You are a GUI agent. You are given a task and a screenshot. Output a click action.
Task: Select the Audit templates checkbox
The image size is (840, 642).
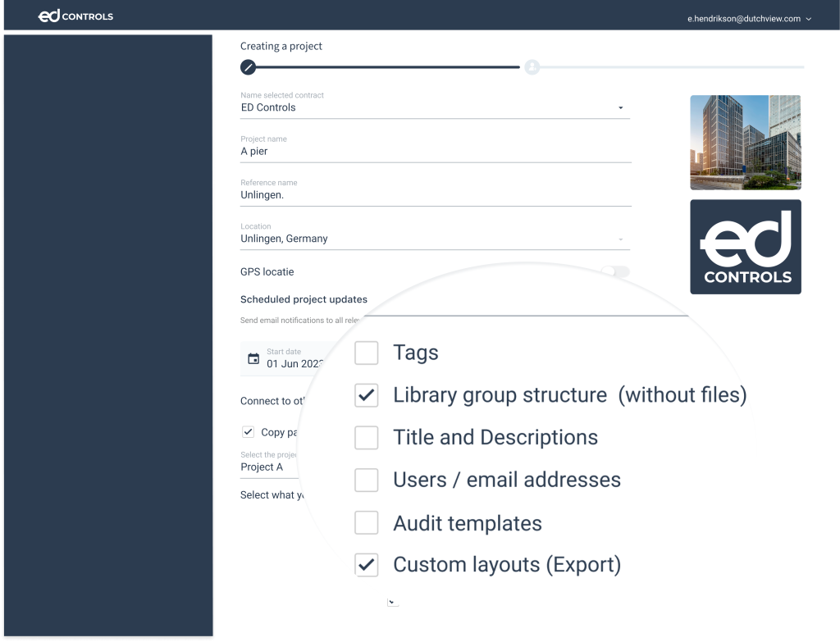[367, 523]
